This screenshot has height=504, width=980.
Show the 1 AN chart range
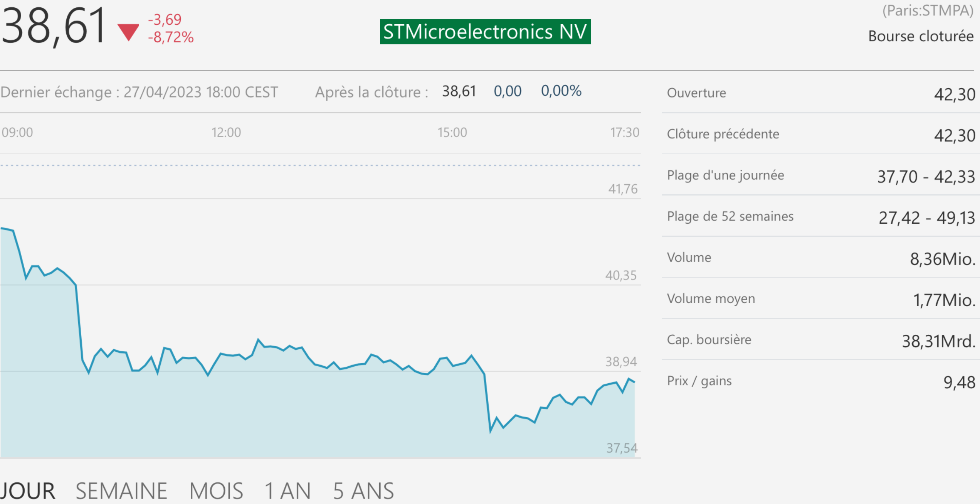point(287,491)
